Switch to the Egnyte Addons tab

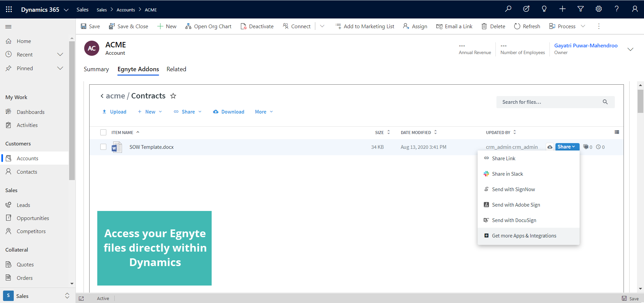coord(138,69)
